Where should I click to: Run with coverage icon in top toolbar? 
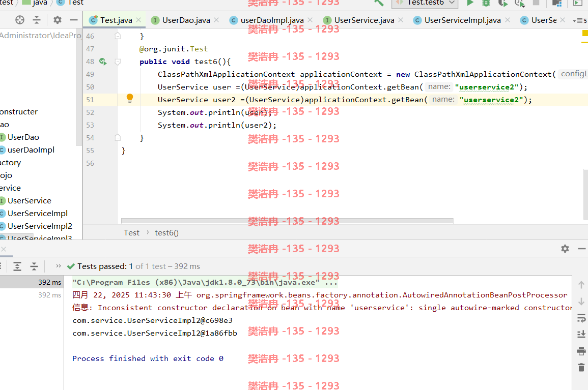[x=502, y=3]
